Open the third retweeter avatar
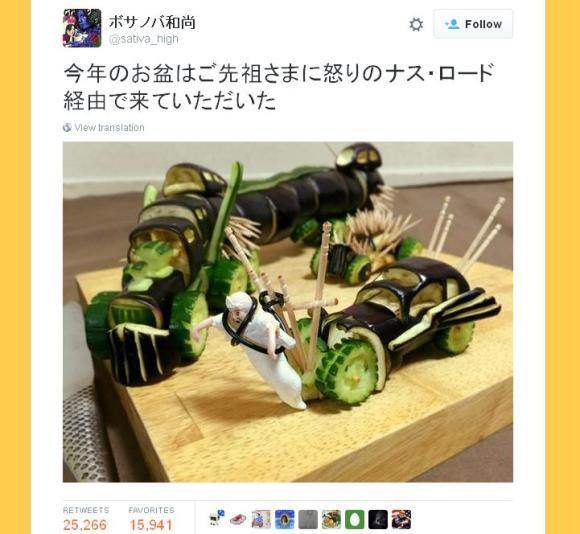580x534 pixels. [x=262, y=519]
